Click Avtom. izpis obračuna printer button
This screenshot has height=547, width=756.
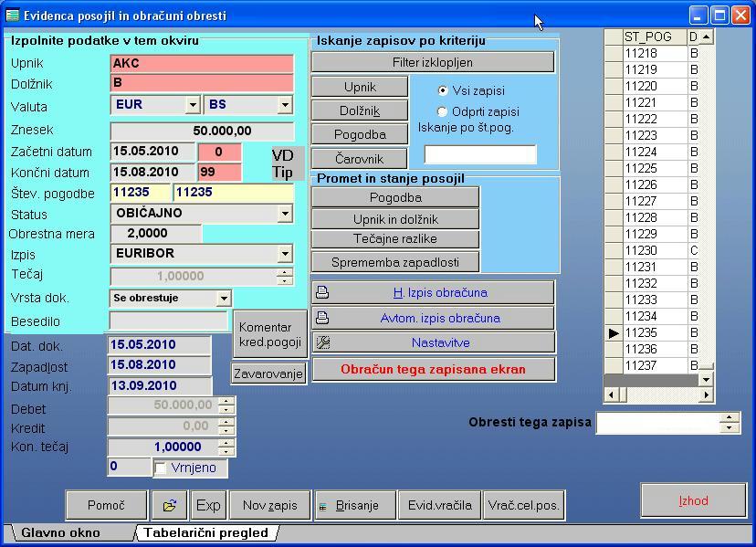click(x=433, y=318)
